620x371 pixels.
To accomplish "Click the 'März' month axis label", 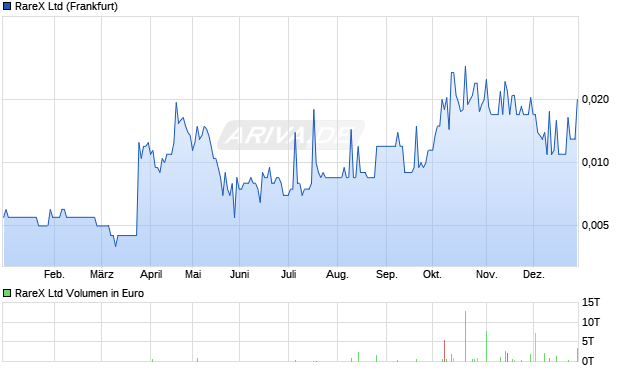I will 102,274.
